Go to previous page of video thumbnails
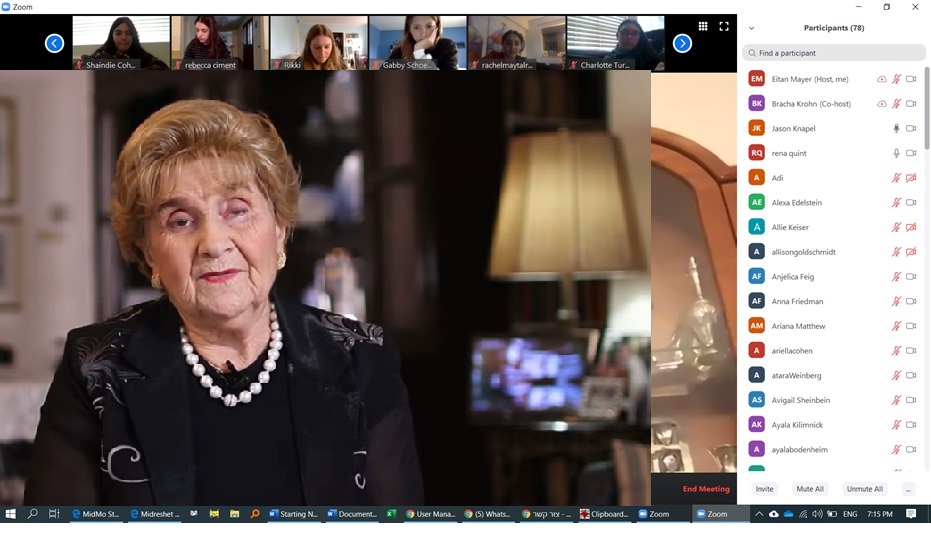The height and width of the screenshot is (550, 931). (55, 43)
